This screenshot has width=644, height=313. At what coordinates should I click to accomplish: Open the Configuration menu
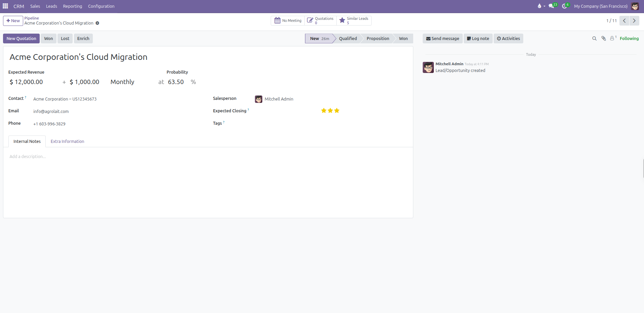(x=101, y=6)
